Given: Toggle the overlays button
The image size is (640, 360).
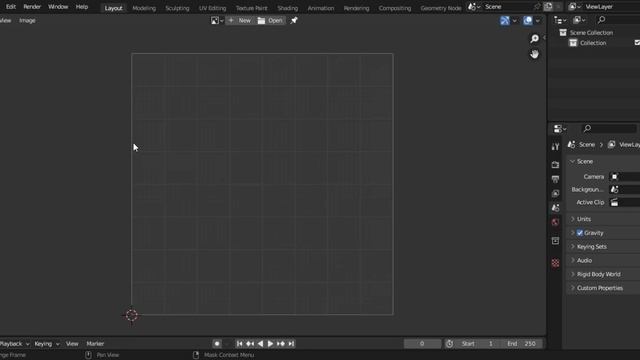Looking at the screenshot, I should tap(528, 20).
